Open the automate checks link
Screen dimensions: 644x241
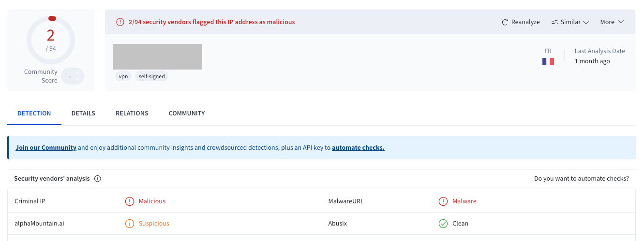coord(358,148)
